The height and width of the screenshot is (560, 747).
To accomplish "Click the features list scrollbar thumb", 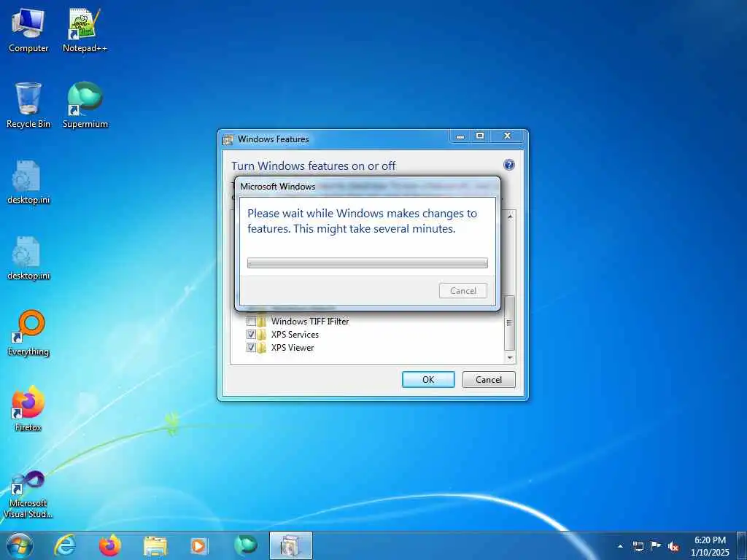I will pyautogui.click(x=510, y=322).
